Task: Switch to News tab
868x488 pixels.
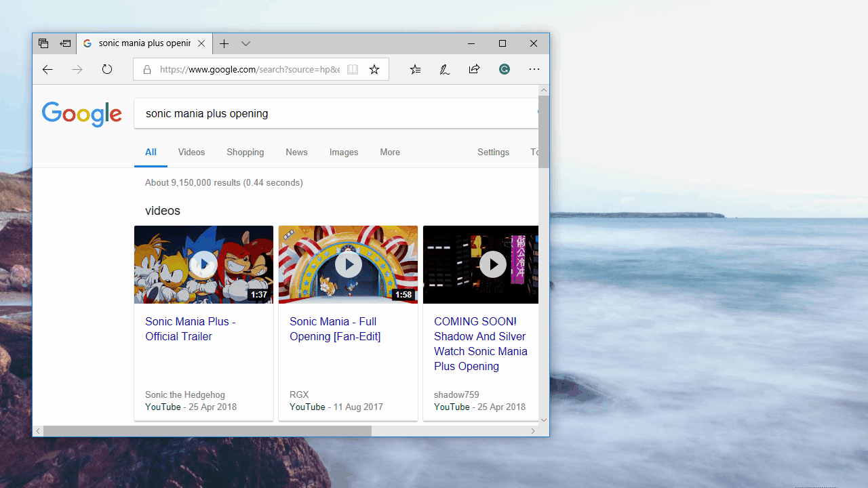Action: click(296, 152)
